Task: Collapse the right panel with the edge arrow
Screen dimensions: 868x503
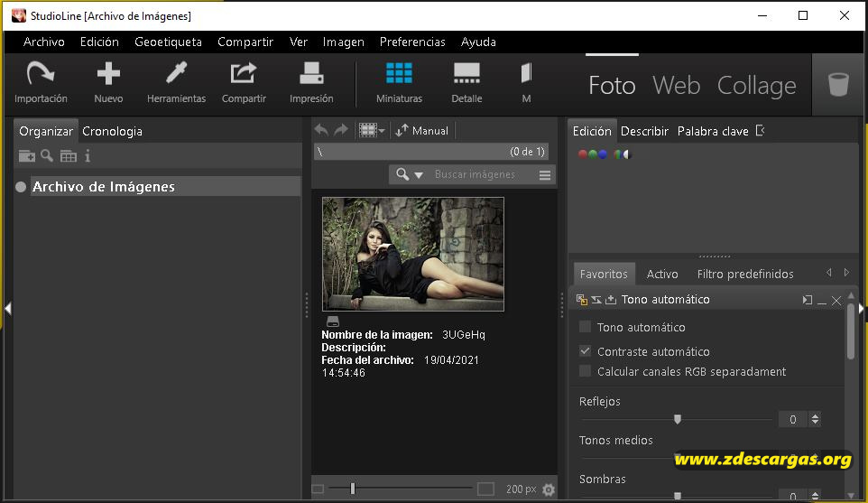Action: [862, 309]
